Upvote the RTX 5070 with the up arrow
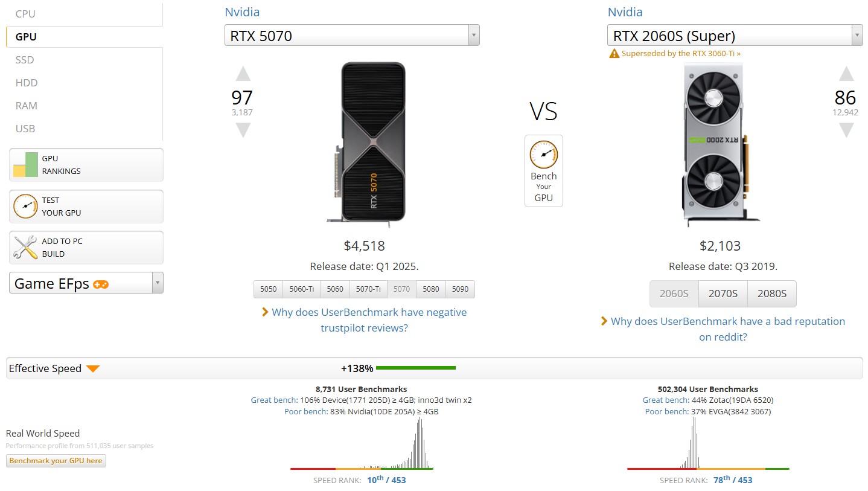Screen dimensions: 868x491 (243, 74)
